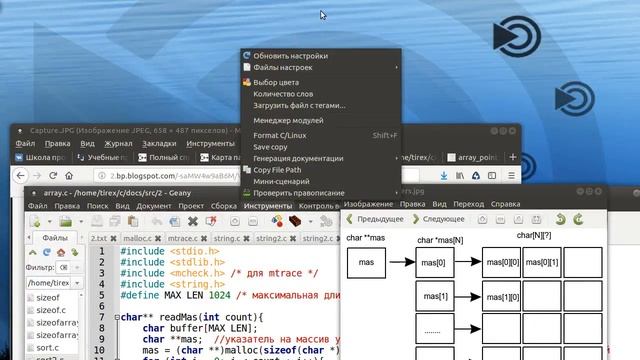Click the home directory icon in file browser

click(x=61, y=252)
